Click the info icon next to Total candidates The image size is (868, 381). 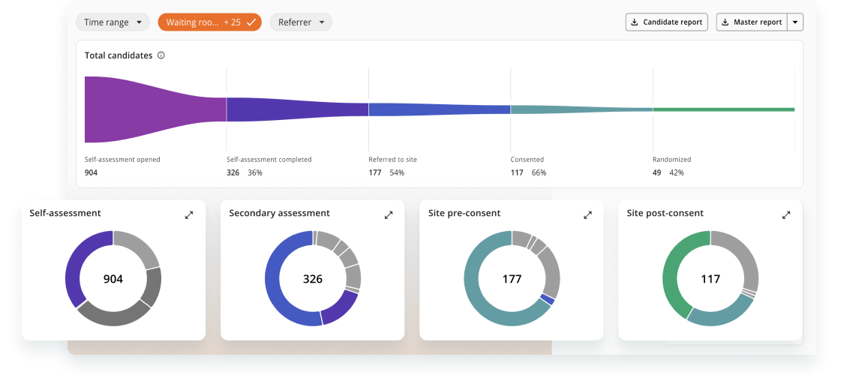pyautogui.click(x=161, y=55)
